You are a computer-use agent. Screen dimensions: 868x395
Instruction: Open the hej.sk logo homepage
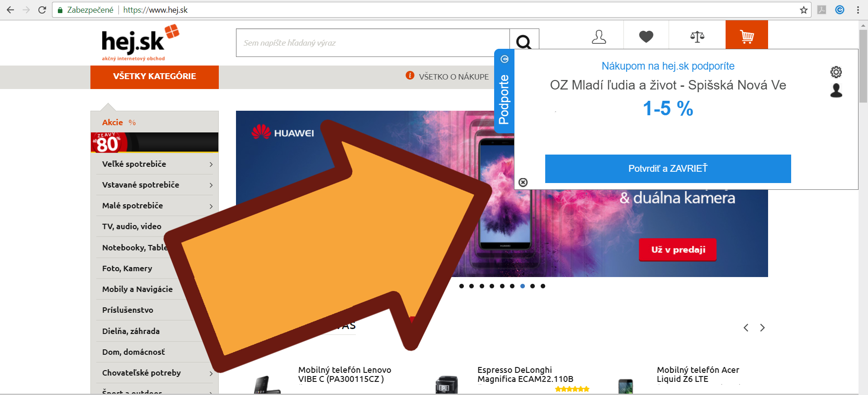[140, 43]
